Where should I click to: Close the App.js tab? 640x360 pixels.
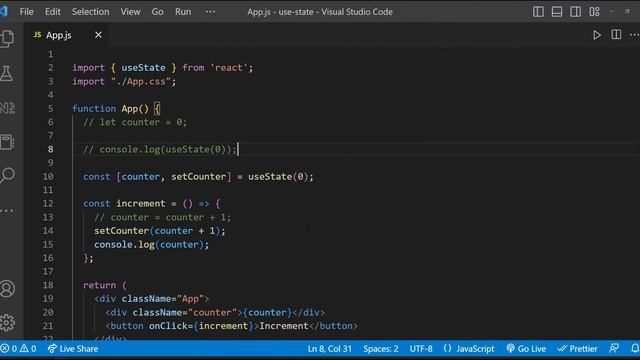point(98,35)
